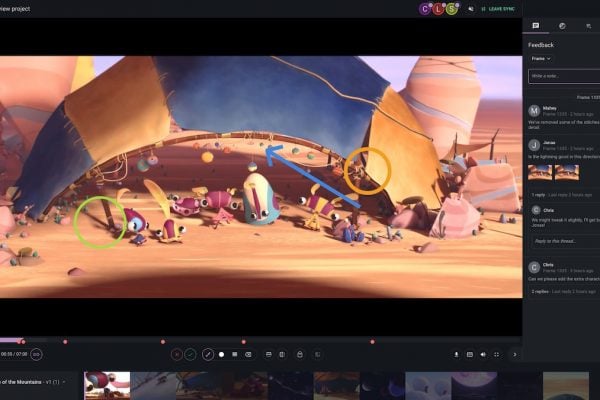Image resolution: width=600 pixels, height=400 pixels.
Task: Open second attached thumbnail in Jonas's comment
Action: click(x=567, y=172)
